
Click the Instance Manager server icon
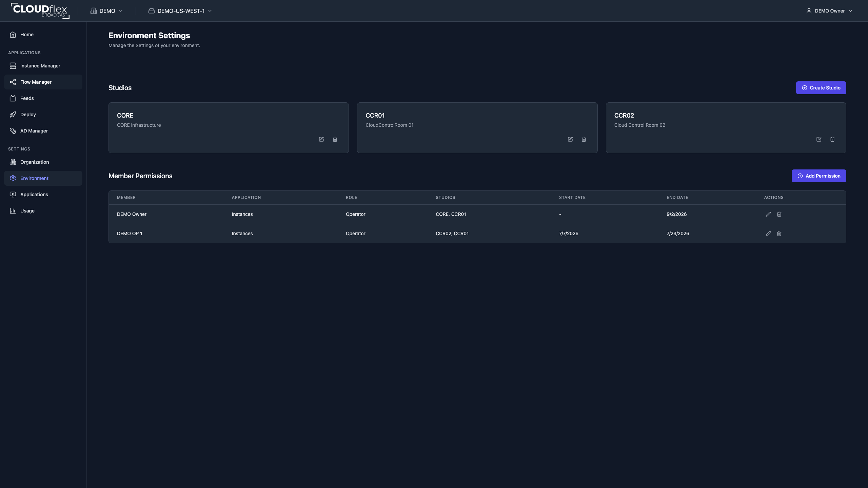click(x=13, y=66)
